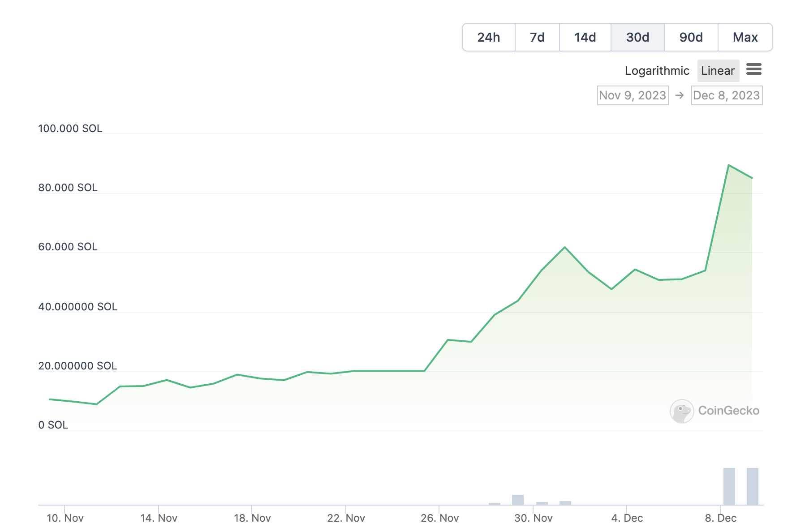Viewport: 792px width, 532px height.
Task: Click the arrow between date fields
Action: click(679, 95)
